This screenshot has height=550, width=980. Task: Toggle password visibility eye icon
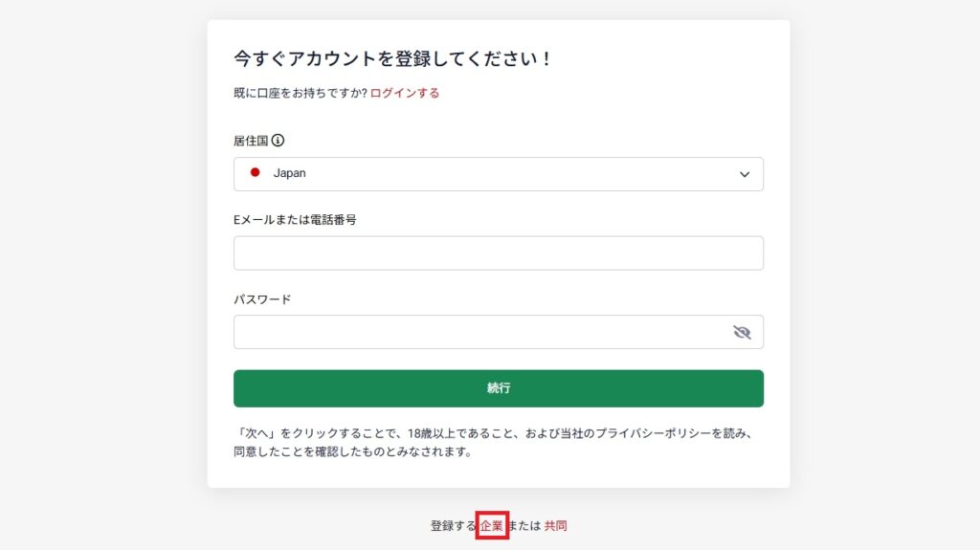(x=742, y=332)
